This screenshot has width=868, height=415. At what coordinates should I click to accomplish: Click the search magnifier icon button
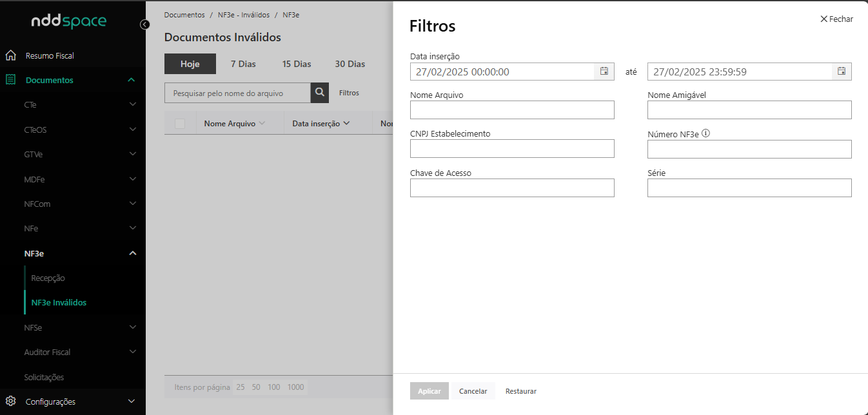click(x=319, y=93)
